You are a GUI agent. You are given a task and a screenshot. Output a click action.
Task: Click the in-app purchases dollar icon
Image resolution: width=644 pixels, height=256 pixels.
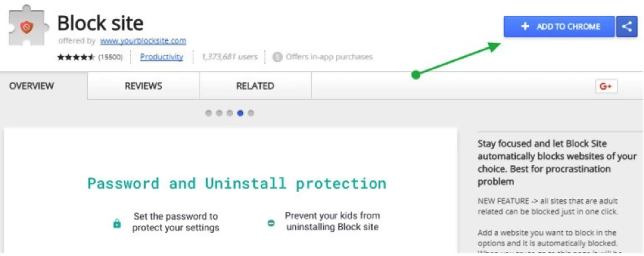click(277, 57)
